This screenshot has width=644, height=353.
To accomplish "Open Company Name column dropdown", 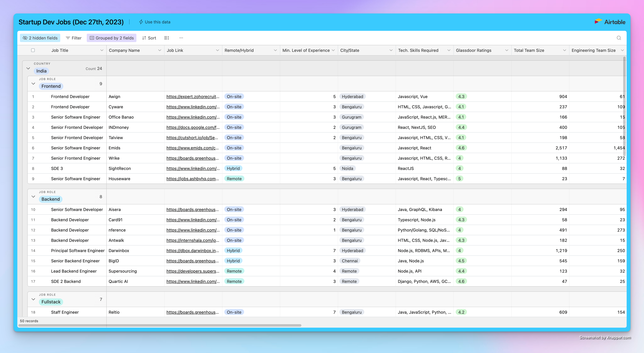I will coord(160,50).
